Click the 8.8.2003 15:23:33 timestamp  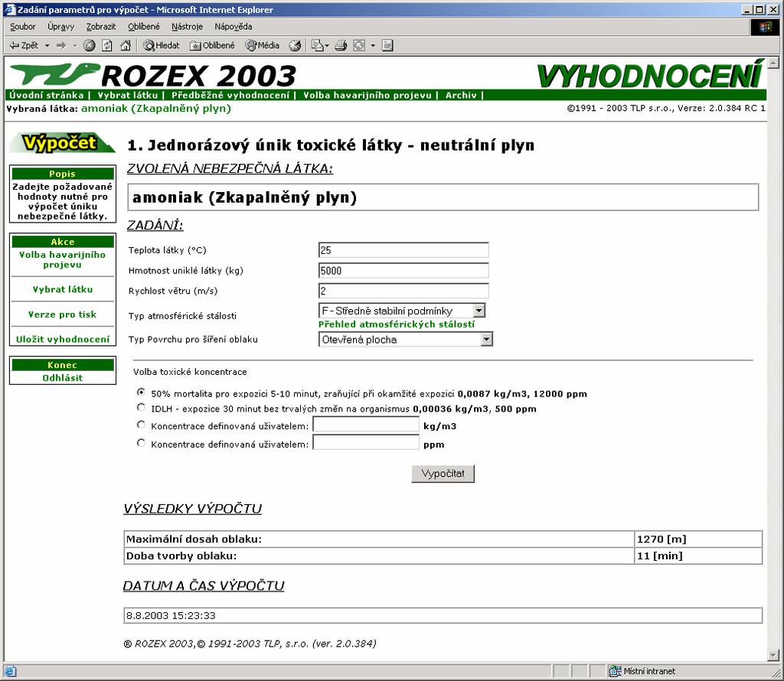[171, 615]
